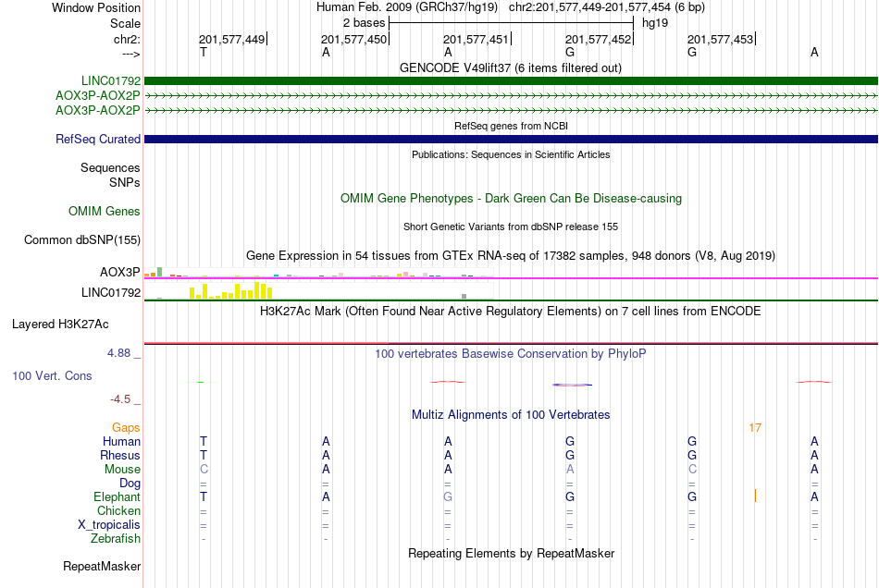Select the Dog alignment row label
Viewport: 879px width, 588px height.
click(130, 483)
